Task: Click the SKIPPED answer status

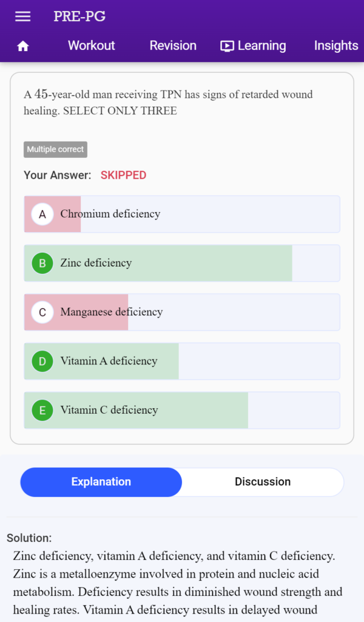Action: pyautogui.click(x=124, y=176)
